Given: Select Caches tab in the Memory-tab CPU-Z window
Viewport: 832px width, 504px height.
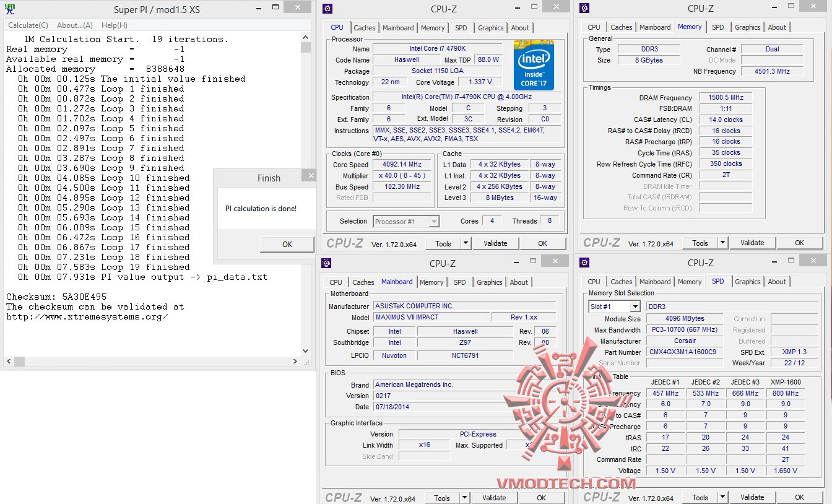Looking at the screenshot, I should pos(622,27).
